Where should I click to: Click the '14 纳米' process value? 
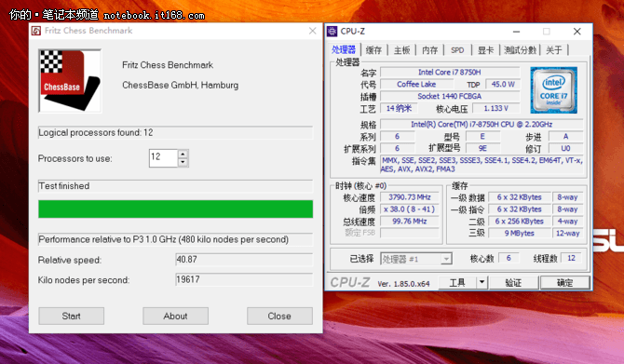(x=399, y=108)
